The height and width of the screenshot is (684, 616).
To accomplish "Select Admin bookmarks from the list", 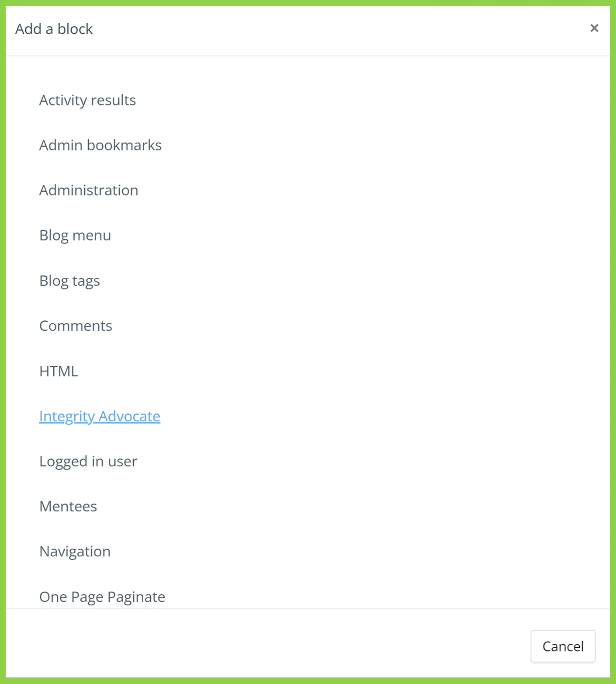I will click(x=100, y=145).
